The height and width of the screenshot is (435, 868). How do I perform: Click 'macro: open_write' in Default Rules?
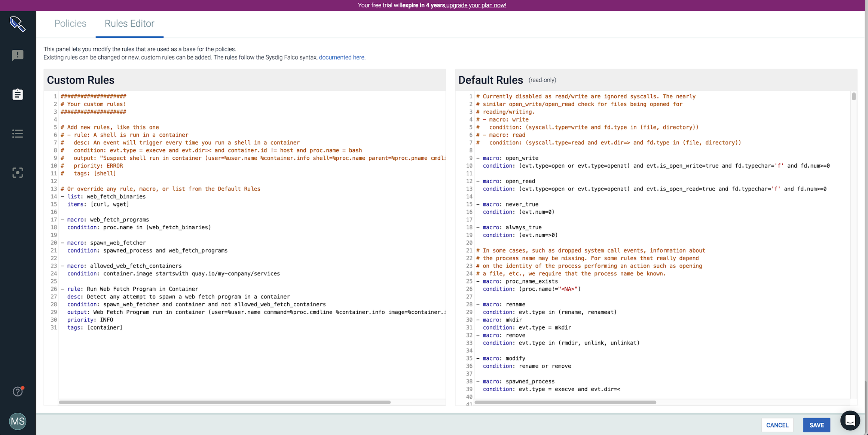pos(507,158)
